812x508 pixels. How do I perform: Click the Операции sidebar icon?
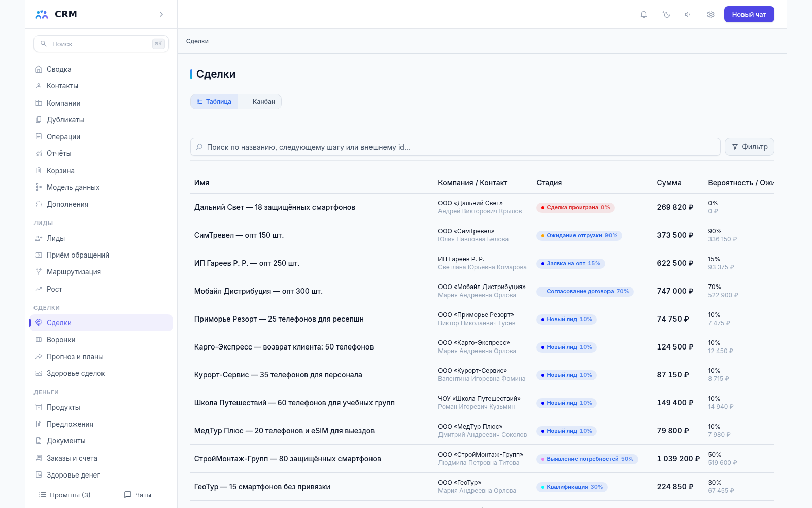pos(39,136)
